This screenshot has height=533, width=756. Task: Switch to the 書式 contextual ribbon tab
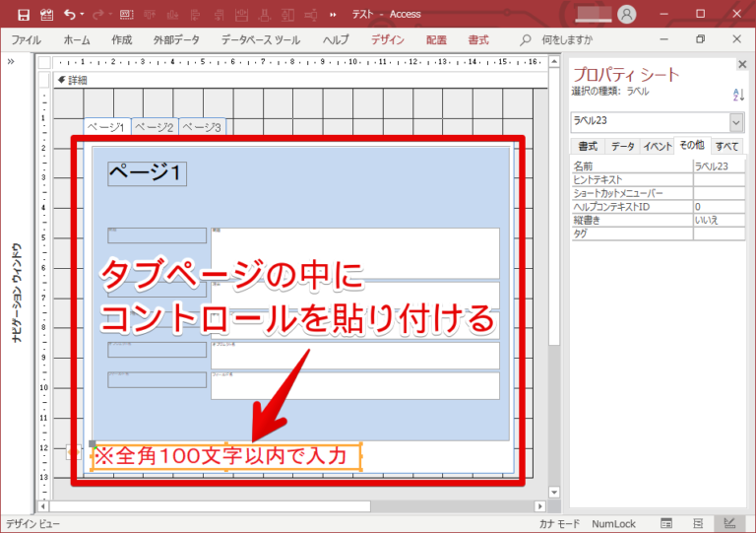click(478, 40)
